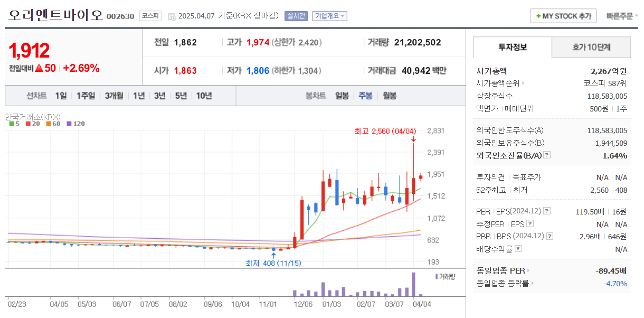Select the 일봉 candle chart
Screen dimensions: 644x318
click(342, 96)
